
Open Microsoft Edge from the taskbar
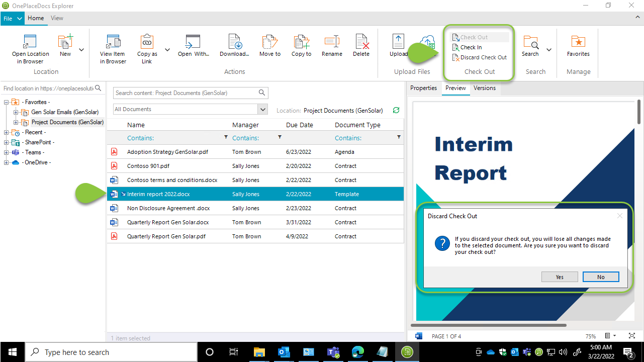click(357, 352)
